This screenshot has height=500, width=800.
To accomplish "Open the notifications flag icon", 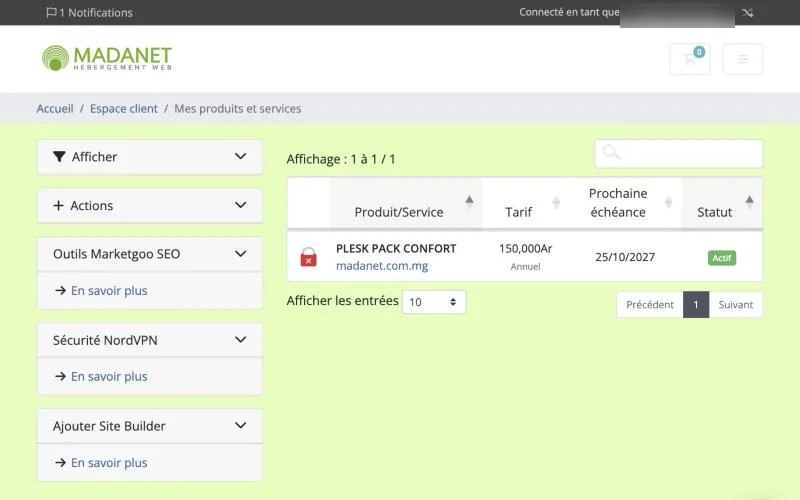I will [x=51, y=12].
